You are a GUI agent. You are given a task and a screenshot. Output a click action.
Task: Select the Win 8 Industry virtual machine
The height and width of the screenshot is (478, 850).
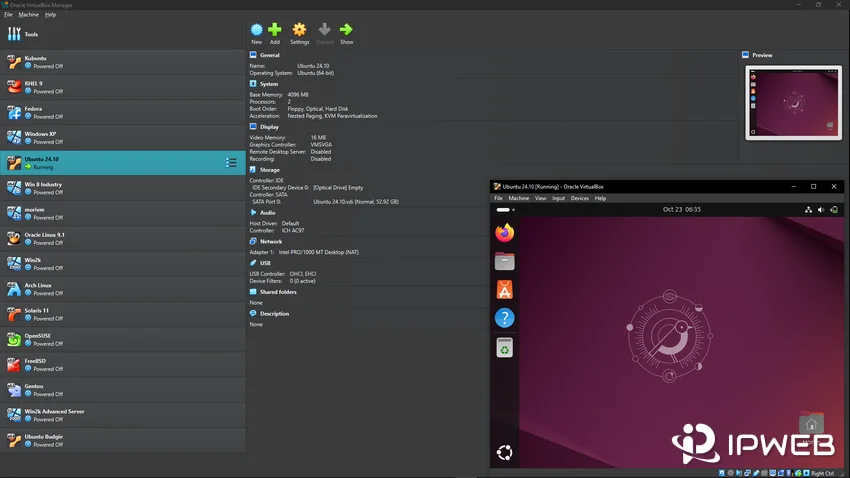[x=123, y=188]
